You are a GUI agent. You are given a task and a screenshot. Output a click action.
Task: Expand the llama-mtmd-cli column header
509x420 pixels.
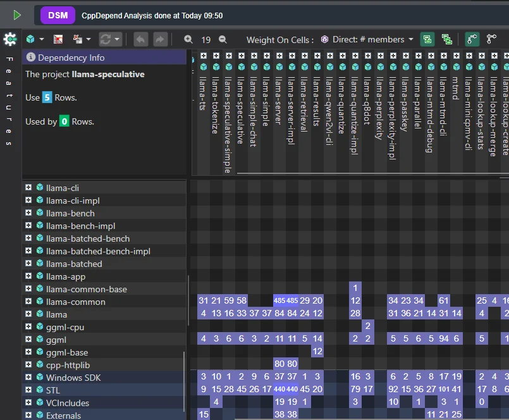point(444,56)
